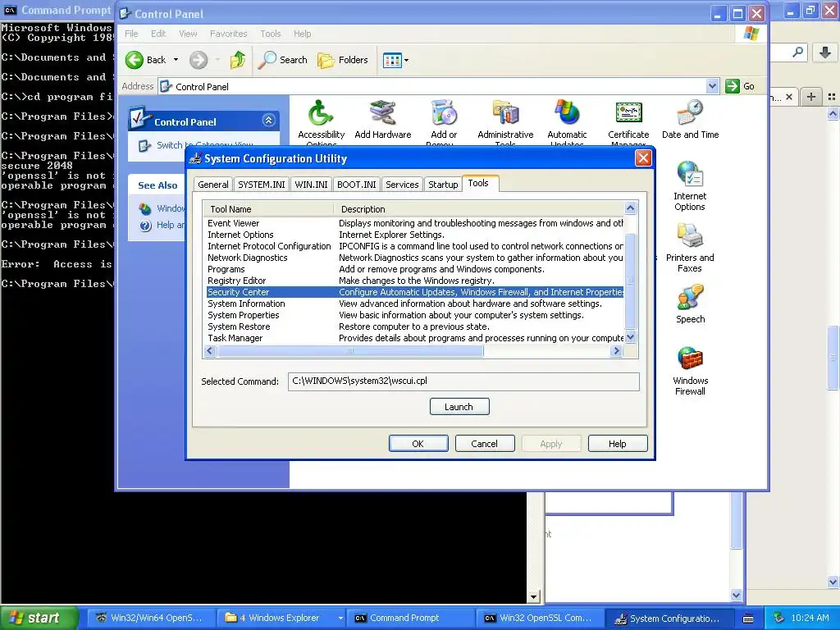Click Win32 OpenSSL Com... taskbar button
Image resolution: width=840 pixels, height=630 pixels.
540,618
